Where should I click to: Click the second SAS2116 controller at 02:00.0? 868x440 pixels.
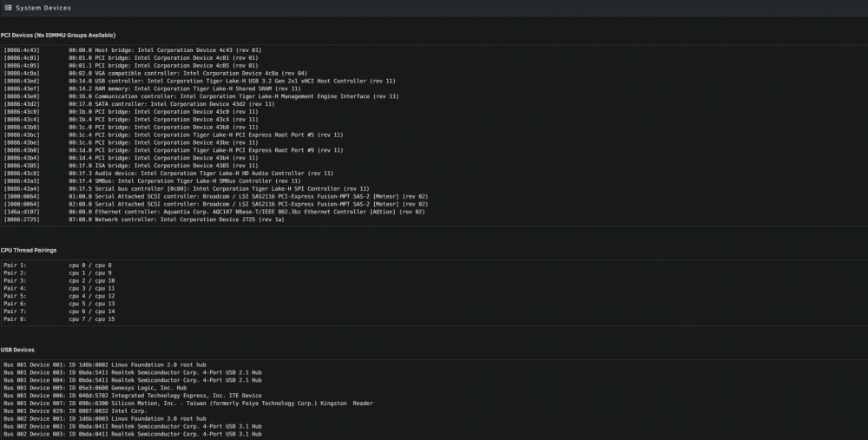click(x=216, y=204)
